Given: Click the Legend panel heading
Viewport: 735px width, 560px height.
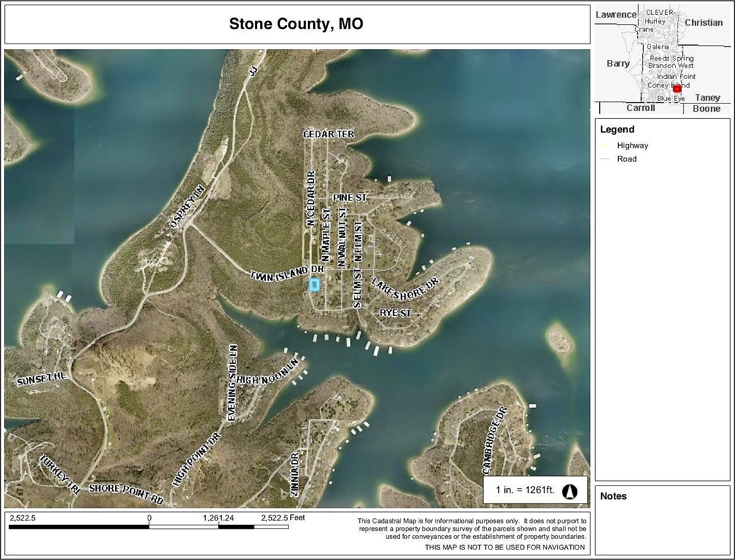Looking at the screenshot, I should pyautogui.click(x=617, y=130).
